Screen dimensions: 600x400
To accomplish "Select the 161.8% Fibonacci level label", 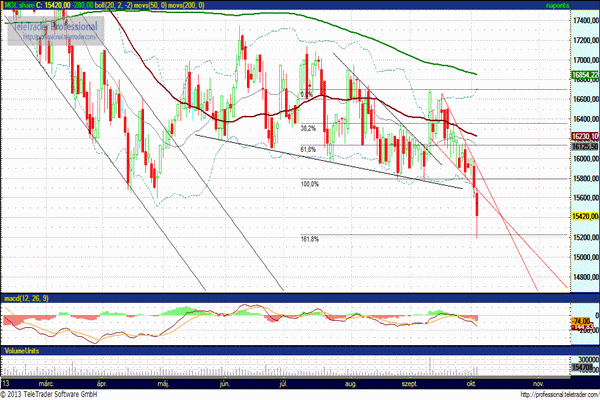I will click(309, 240).
